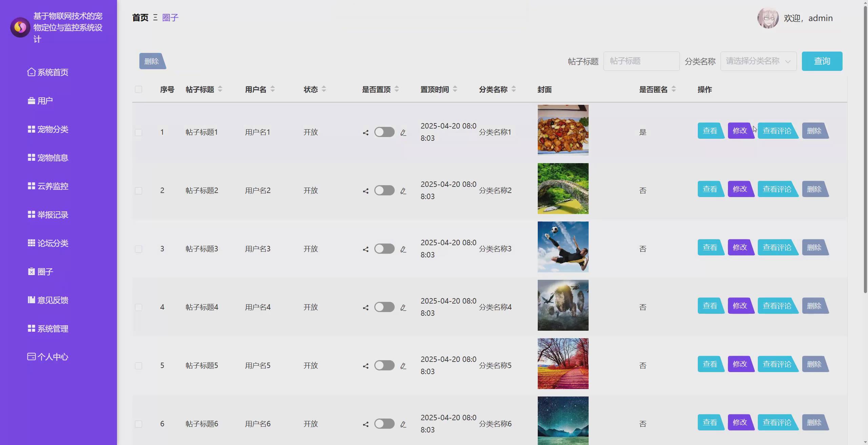The image size is (868, 445).
Task: Click the 帖子标题 search input
Action: [x=641, y=61]
